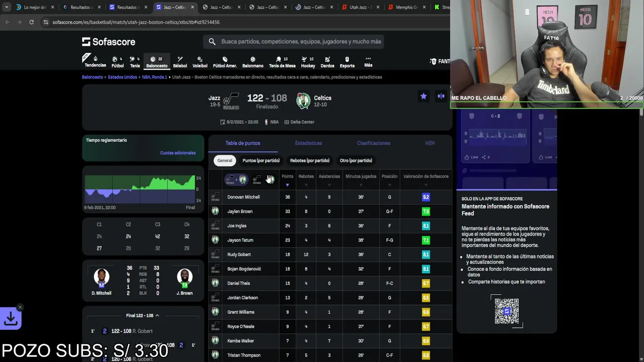Open the Tenis de Mesa section
The height and width of the screenshot is (362, 644).
(282, 62)
